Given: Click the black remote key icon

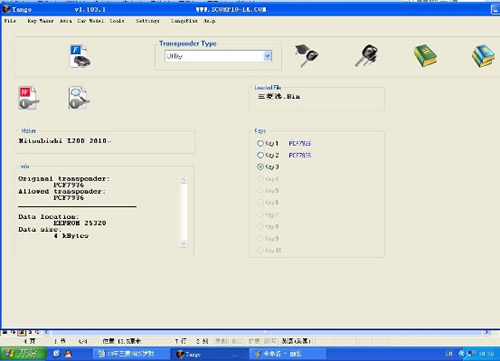Looking at the screenshot, I should click(366, 56).
